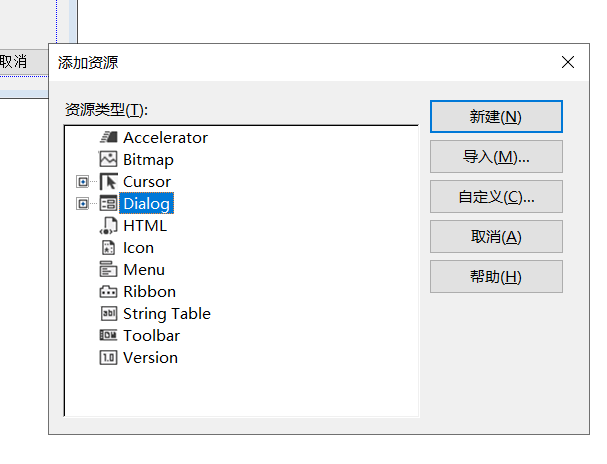Click the Toolbar resource icon

pyautogui.click(x=109, y=336)
